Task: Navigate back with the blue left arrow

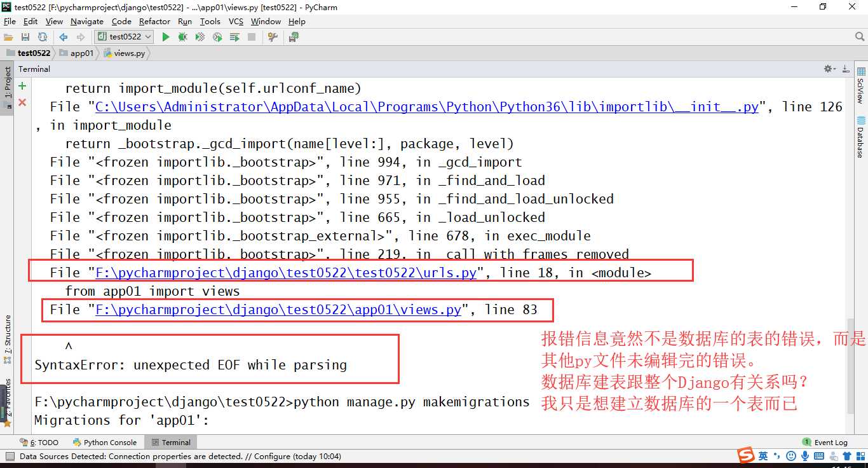Action: click(x=64, y=37)
